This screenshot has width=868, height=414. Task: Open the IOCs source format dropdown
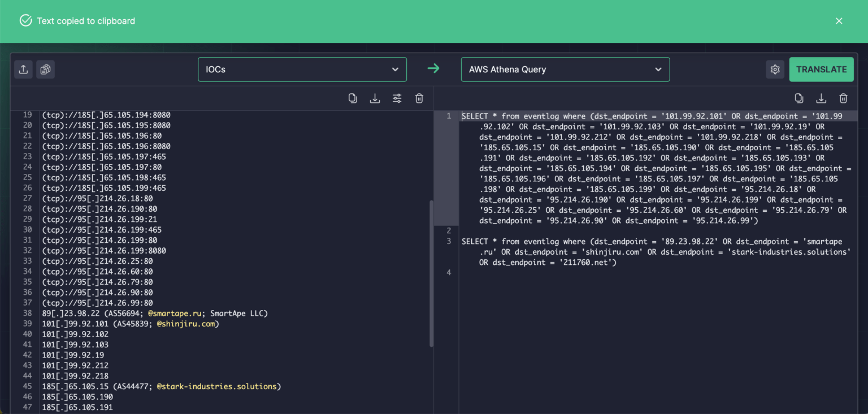(302, 69)
